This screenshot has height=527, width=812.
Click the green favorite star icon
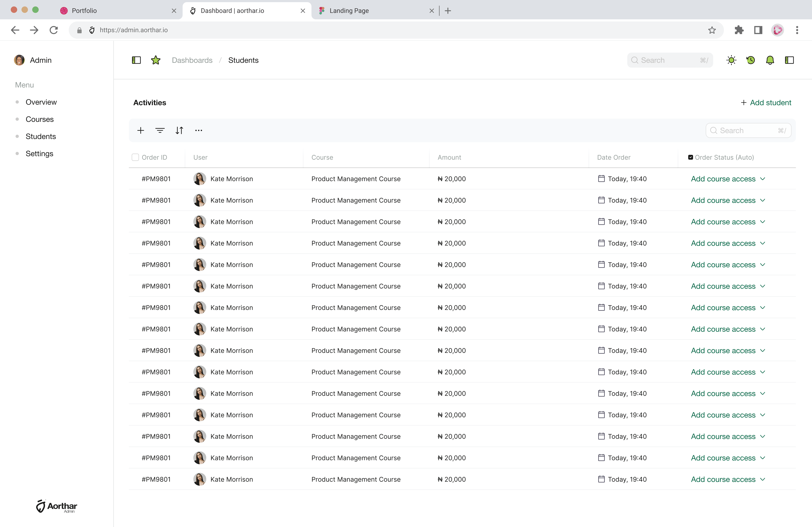[x=156, y=60]
